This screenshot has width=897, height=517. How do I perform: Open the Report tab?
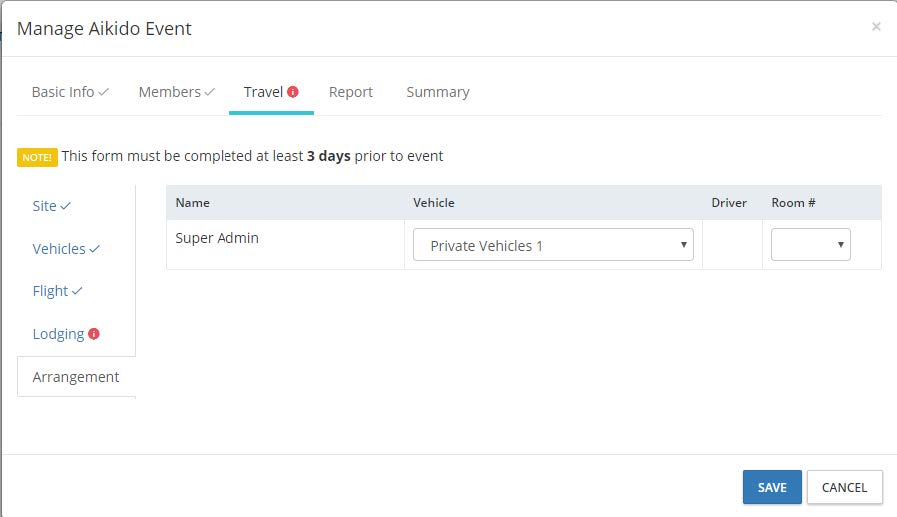coord(351,92)
